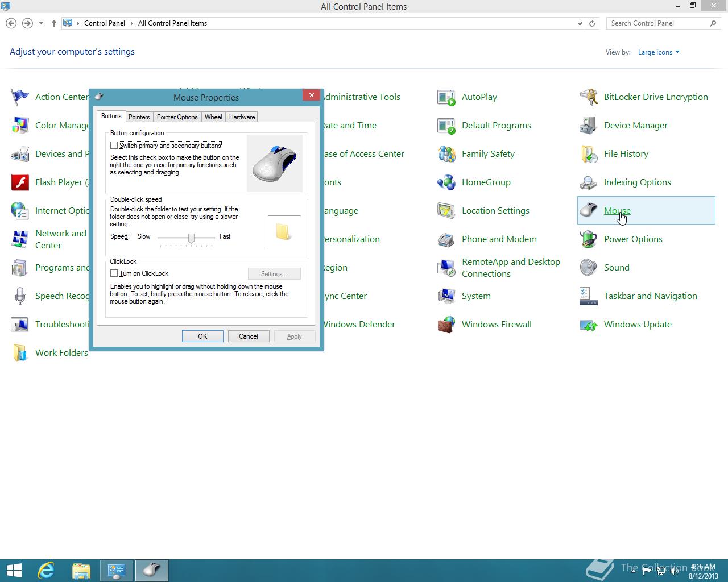The image size is (728, 582).
Task: Click OK in Mouse Properties
Action: [x=202, y=336]
